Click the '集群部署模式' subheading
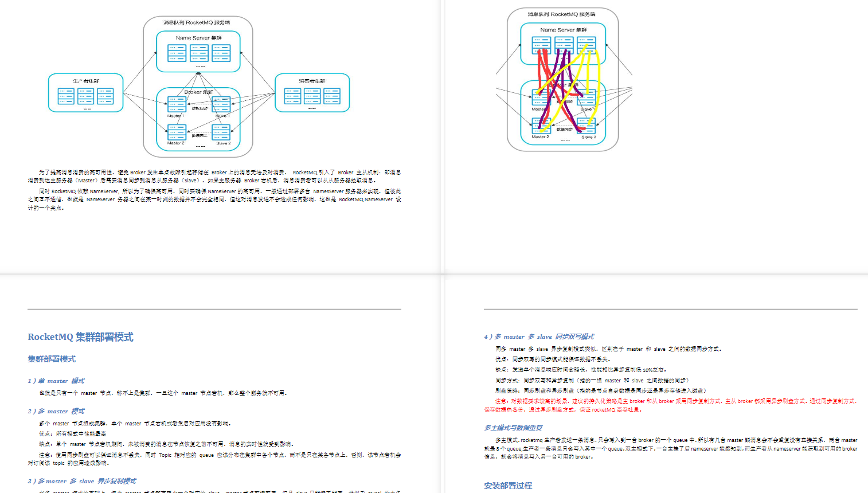Image resolution: width=868 pixels, height=493 pixels. tap(52, 359)
